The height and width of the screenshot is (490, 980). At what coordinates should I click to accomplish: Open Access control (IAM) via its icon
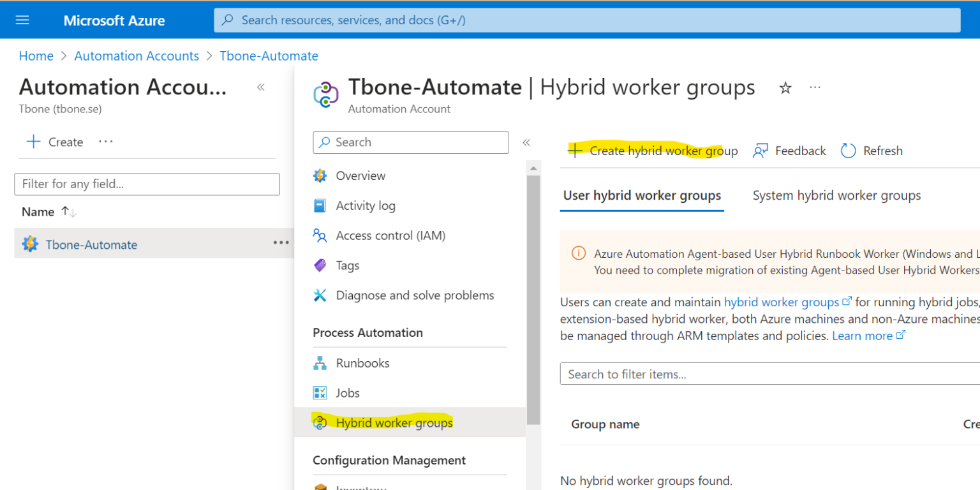[321, 235]
